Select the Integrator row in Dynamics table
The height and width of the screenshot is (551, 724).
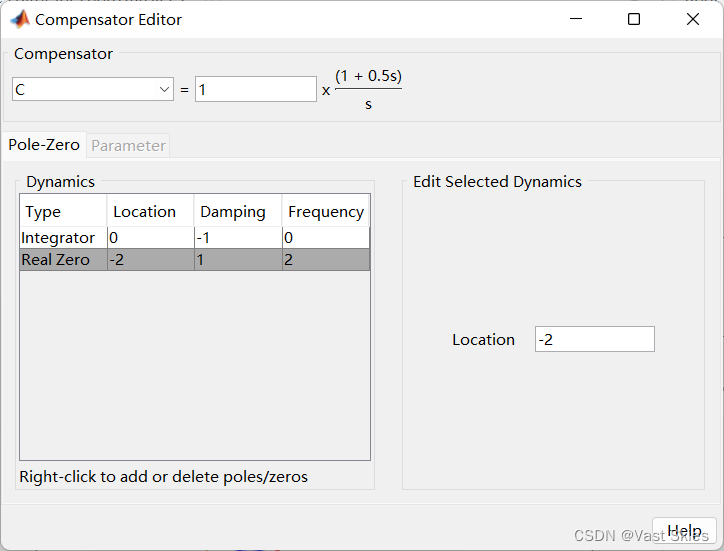tap(194, 237)
